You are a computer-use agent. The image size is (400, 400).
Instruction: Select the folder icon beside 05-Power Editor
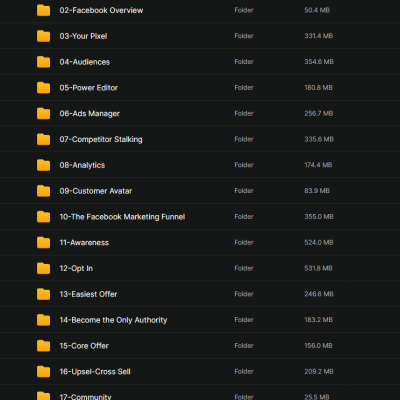click(43, 88)
